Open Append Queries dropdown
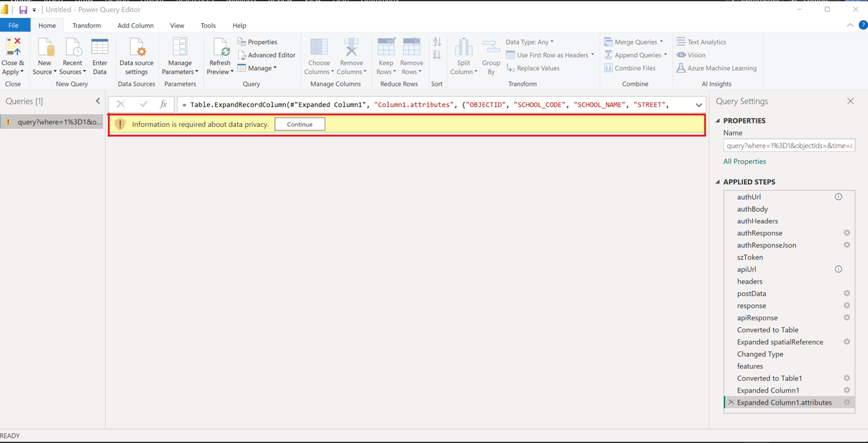This screenshot has height=443, width=868. pos(635,55)
